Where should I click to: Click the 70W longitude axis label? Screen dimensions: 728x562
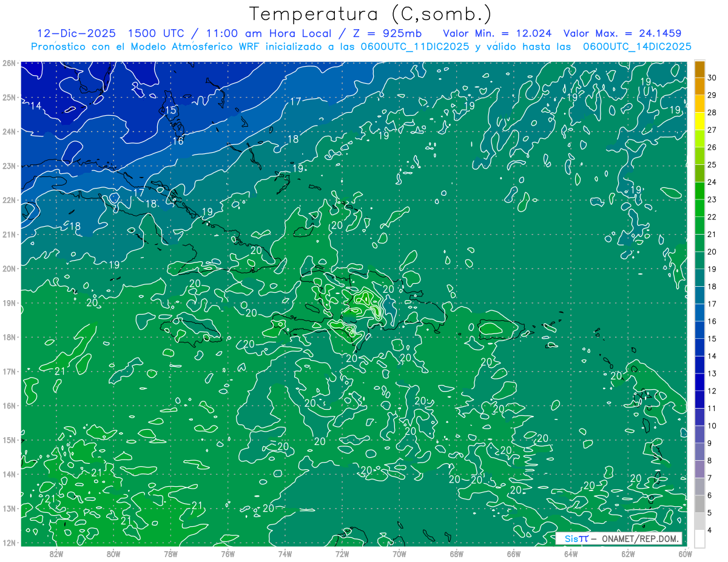(x=399, y=554)
